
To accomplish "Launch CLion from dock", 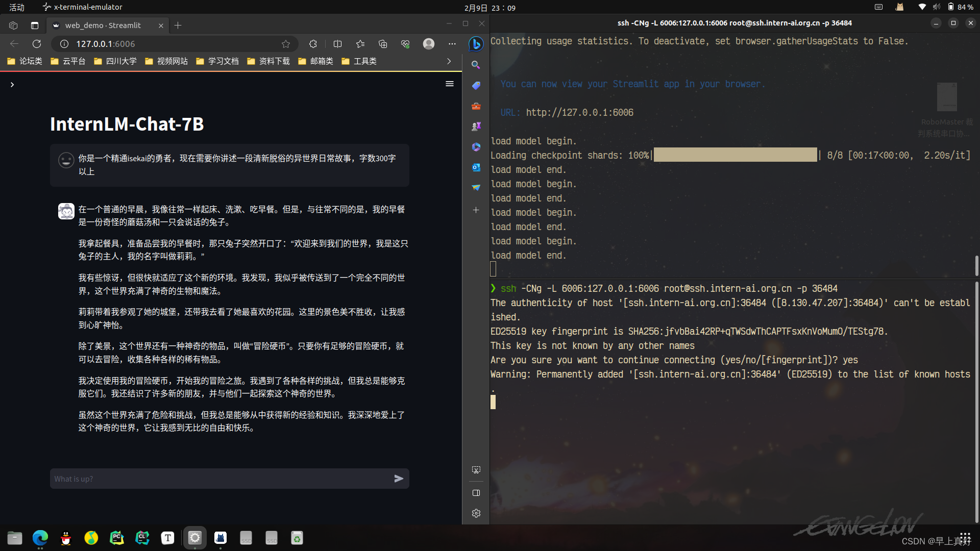I will coord(142,538).
